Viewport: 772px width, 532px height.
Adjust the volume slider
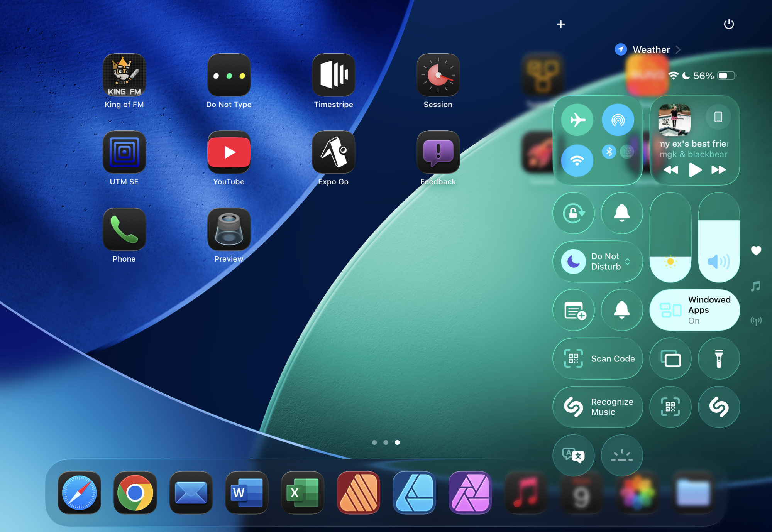click(x=719, y=237)
